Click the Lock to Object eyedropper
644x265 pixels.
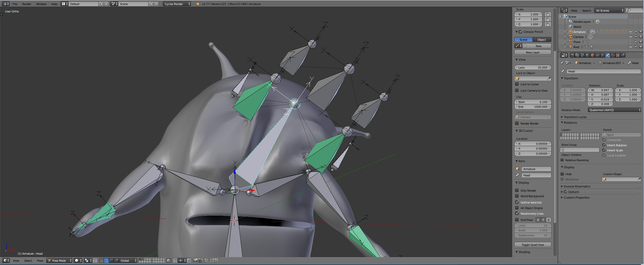(549, 78)
